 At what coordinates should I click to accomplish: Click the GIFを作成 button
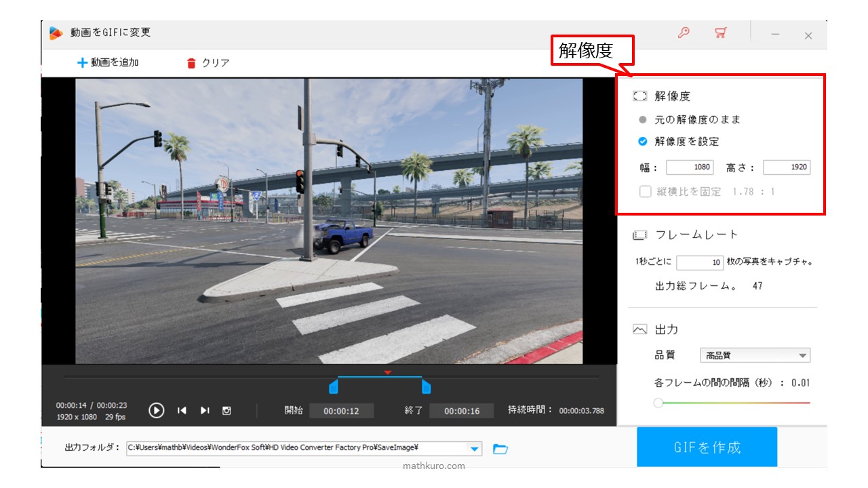pyautogui.click(x=707, y=447)
